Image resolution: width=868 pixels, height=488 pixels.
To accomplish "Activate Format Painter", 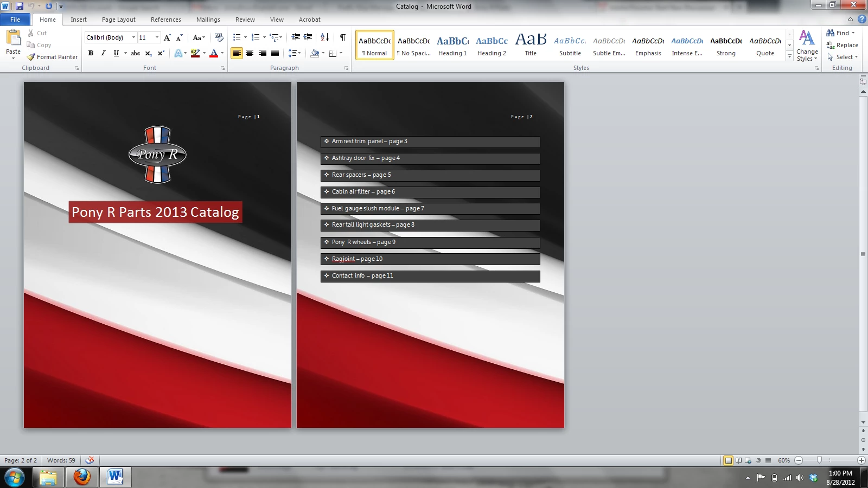I will pyautogui.click(x=53, y=57).
